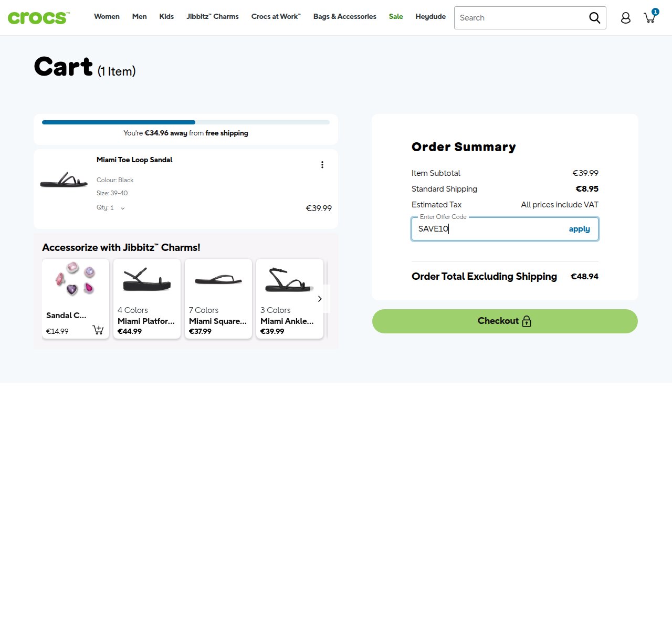Show next carousel products arrow
Screen dimensions: 672x630
pyautogui.click(x=320, y=299)
